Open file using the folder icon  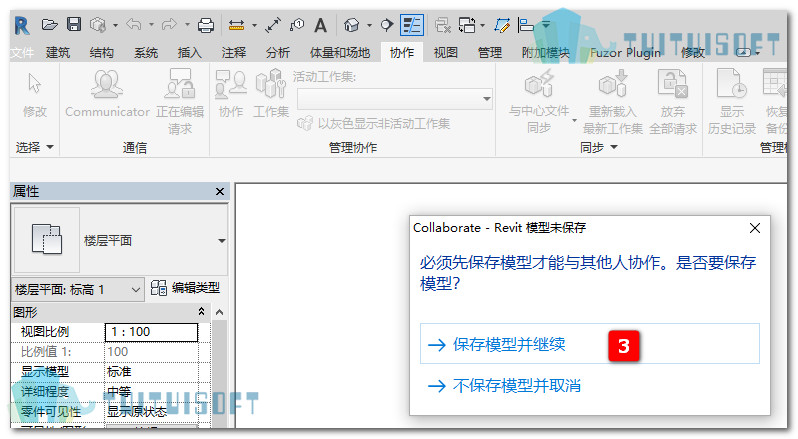(x=49, y=24)
